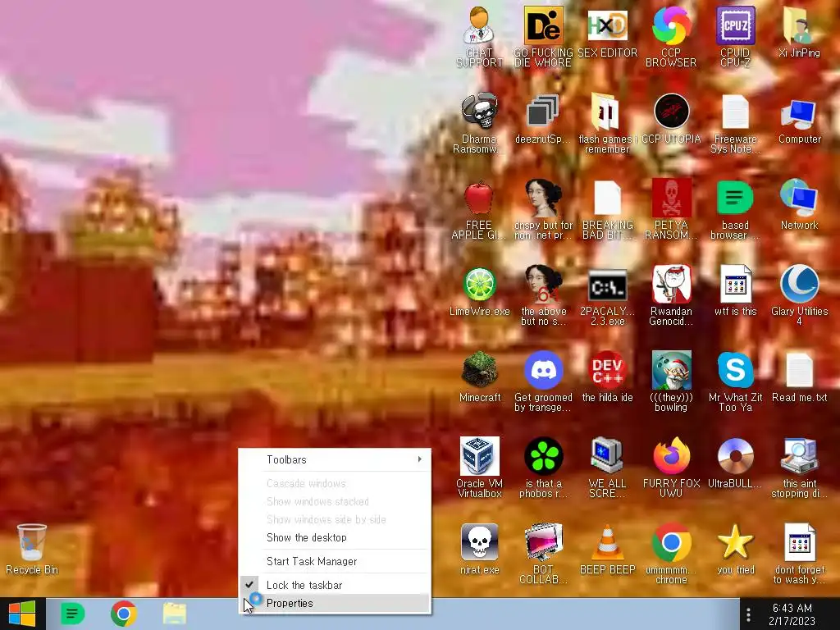Launch LimeWire.exe

(479, 291)
